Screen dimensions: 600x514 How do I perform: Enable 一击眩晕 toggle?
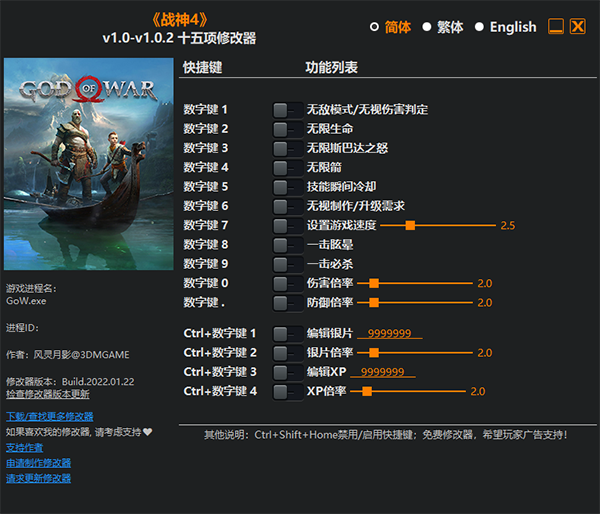[x=288, y=245]
